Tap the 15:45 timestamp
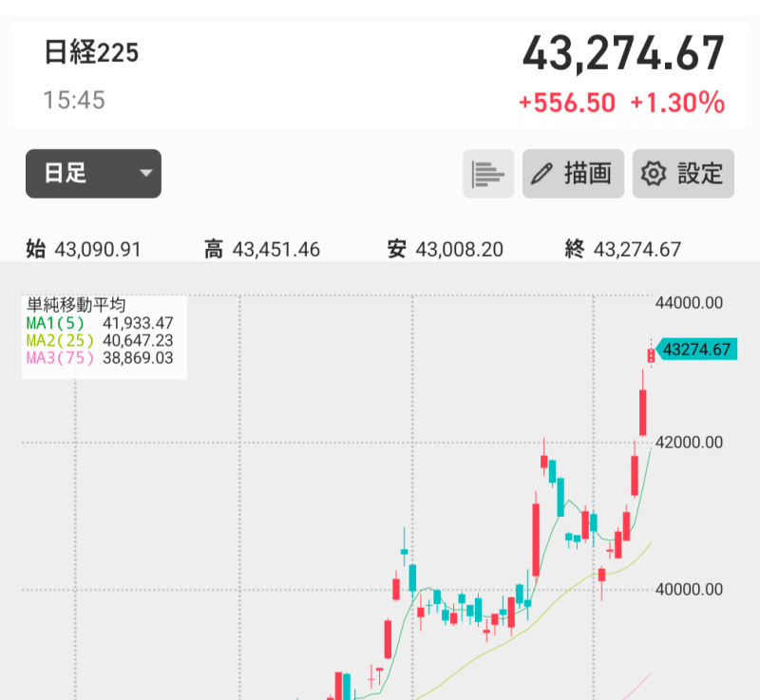 click(74, 100)
